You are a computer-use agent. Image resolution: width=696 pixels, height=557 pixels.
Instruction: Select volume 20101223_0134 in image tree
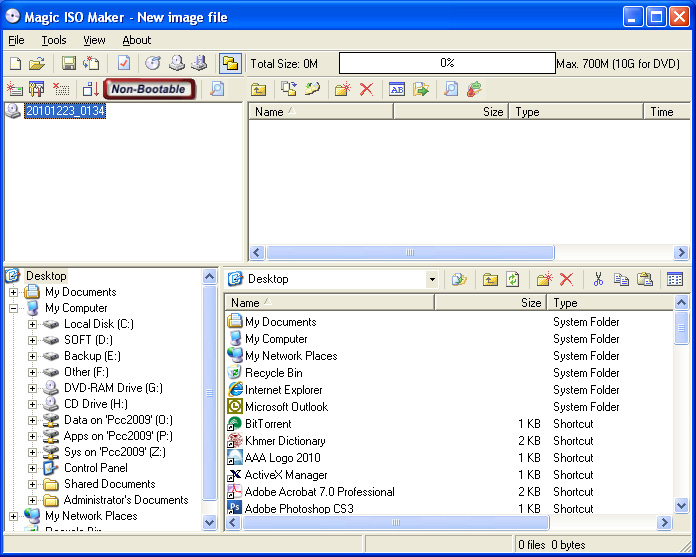[65, 111]
